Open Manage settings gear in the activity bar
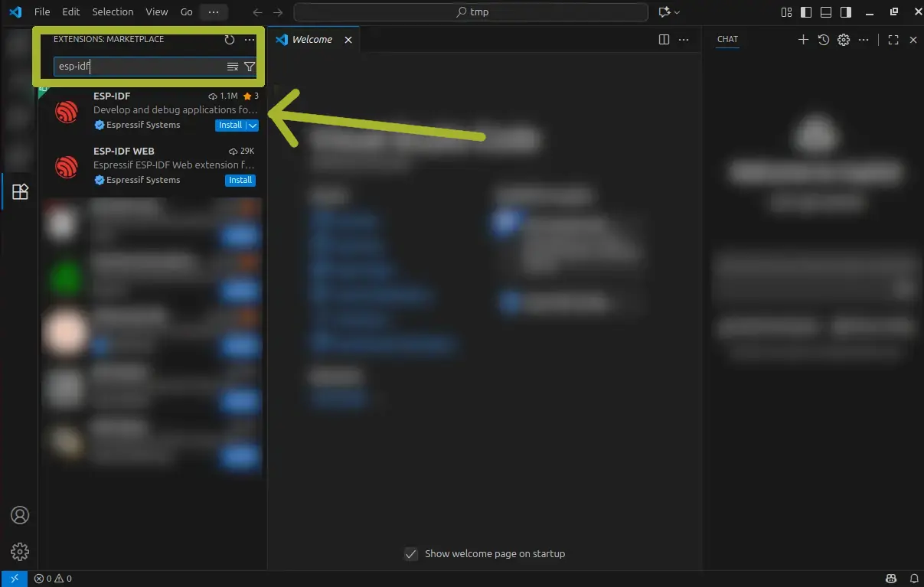 click(x=20, y=551)
